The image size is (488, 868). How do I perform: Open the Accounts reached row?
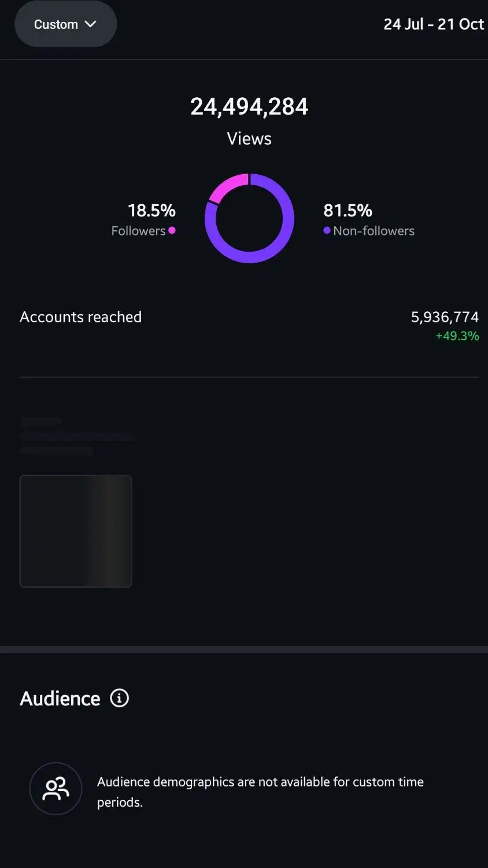point(81,317)
